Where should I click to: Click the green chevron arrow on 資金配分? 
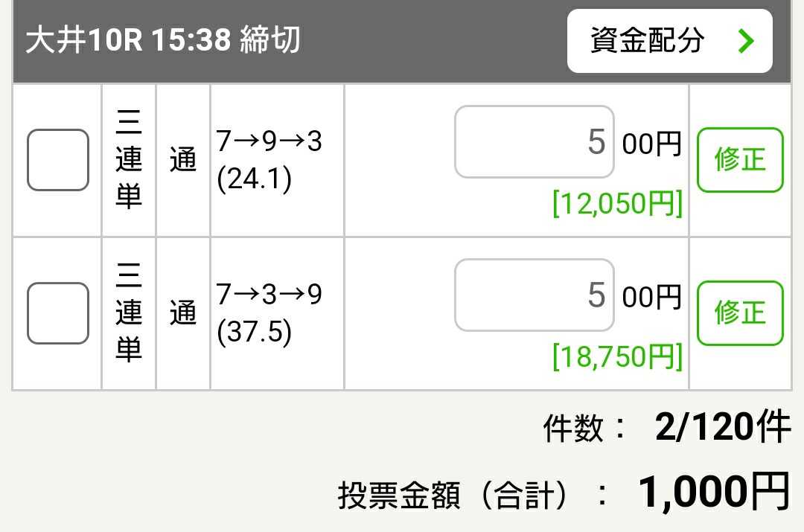click(745, 42)
